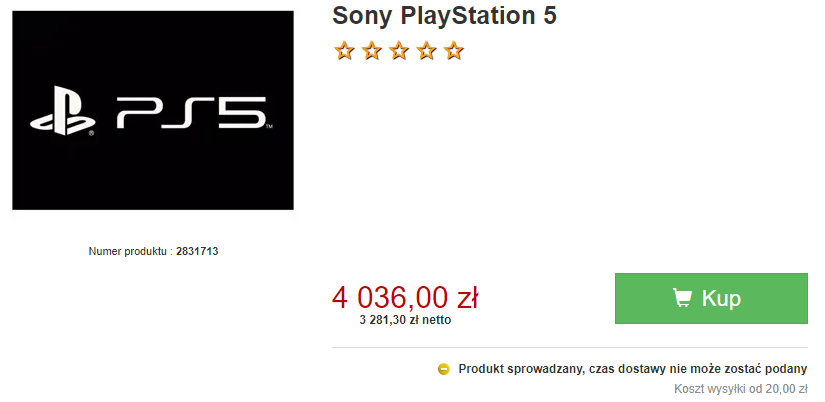This screenshot has width=825, height=402.
Task: Click the shopping cart icon on Kup
Action: coord(682,298)
